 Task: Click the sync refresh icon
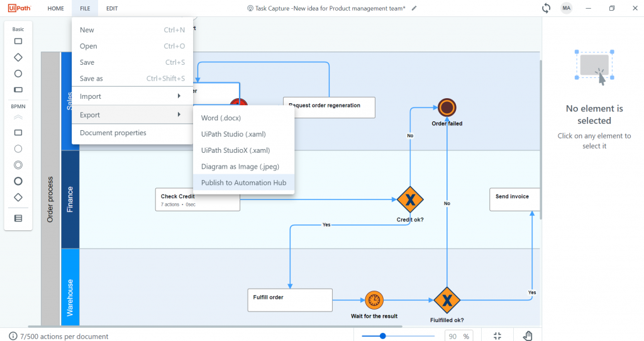coord(546,8)
